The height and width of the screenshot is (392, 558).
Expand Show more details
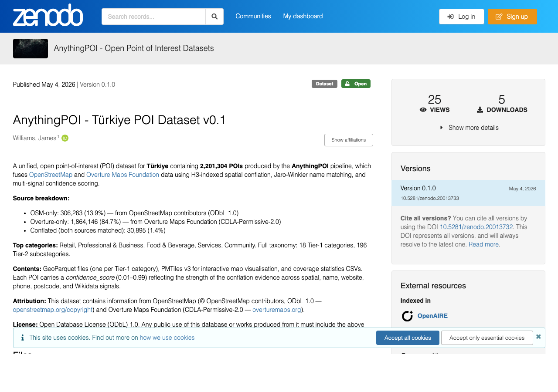[469, 128]
